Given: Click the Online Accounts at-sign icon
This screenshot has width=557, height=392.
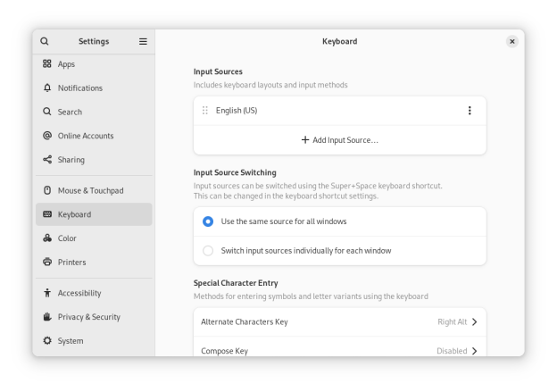Looking at the screenshot, I should click(47, 136).
